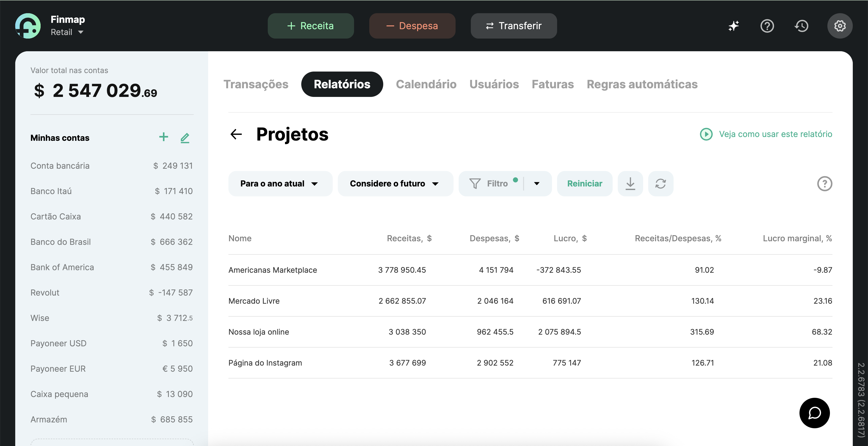
Task: Sort by Despesas, $ column header
Action: pyautogui.click(x=494, y=238)
